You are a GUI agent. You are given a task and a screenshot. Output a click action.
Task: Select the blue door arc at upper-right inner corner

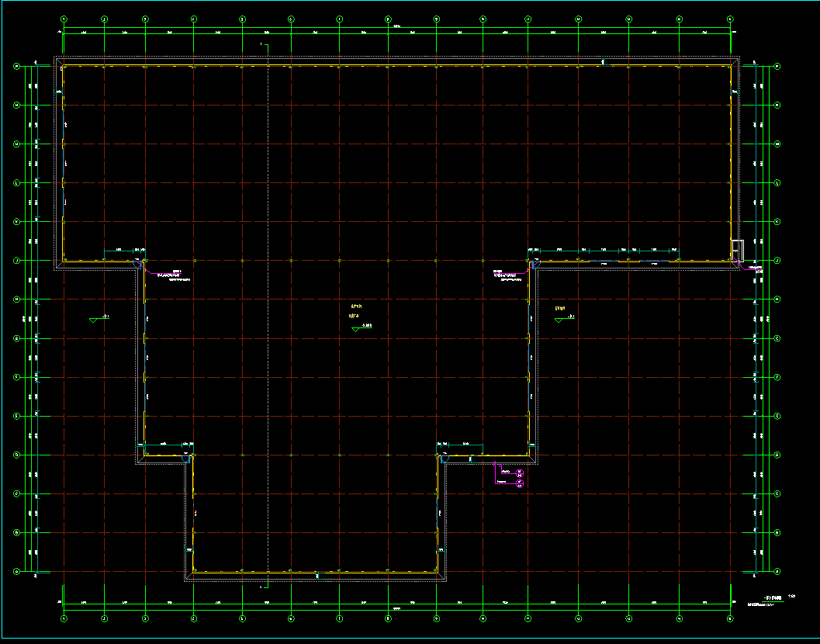tap(534, 265)
